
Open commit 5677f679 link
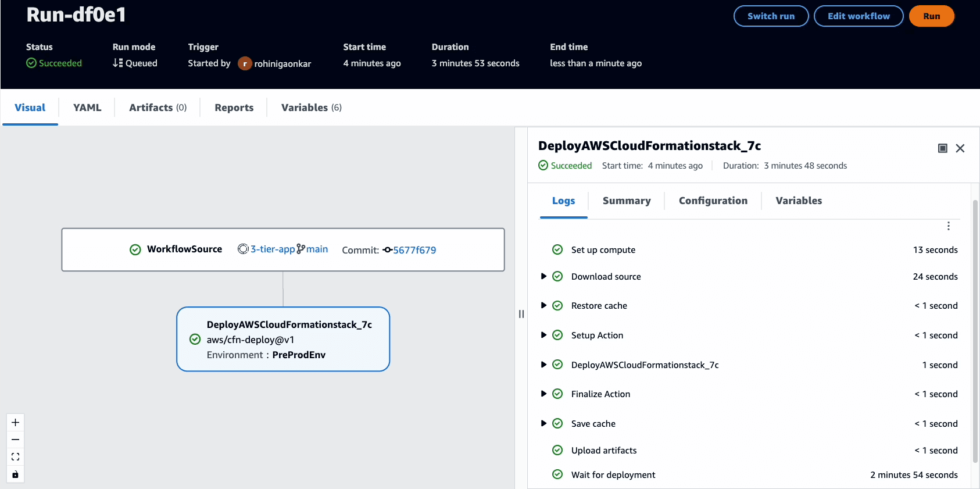coord(414,250)
